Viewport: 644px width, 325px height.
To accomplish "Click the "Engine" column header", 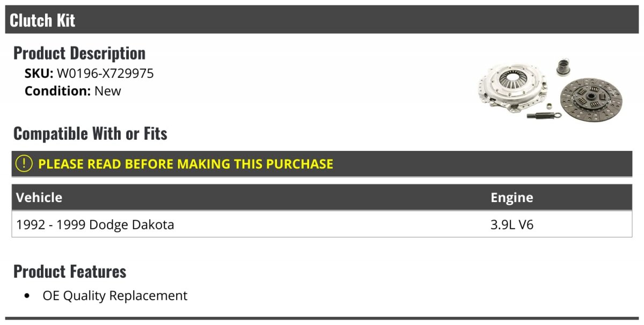I will [511, 197].
